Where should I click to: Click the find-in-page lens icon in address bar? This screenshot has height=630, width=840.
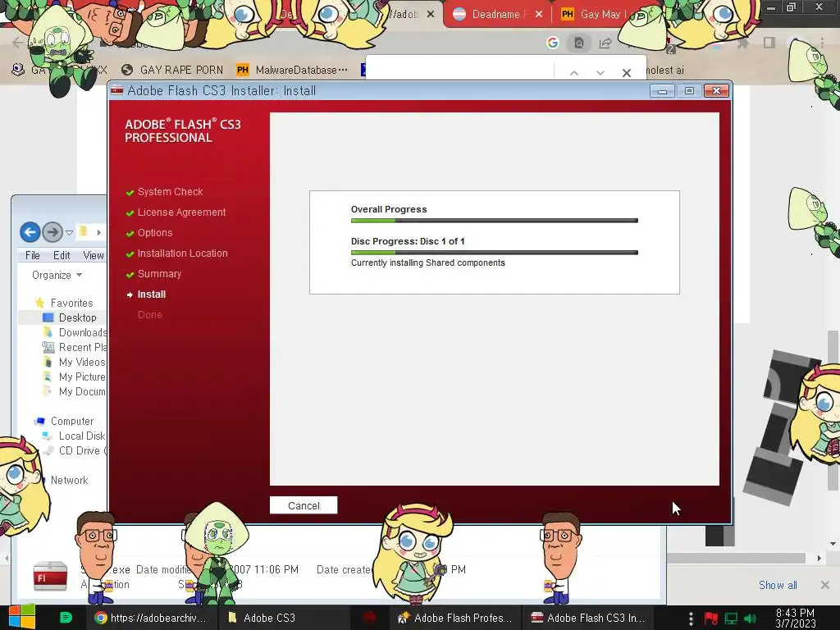click(579, 43)
